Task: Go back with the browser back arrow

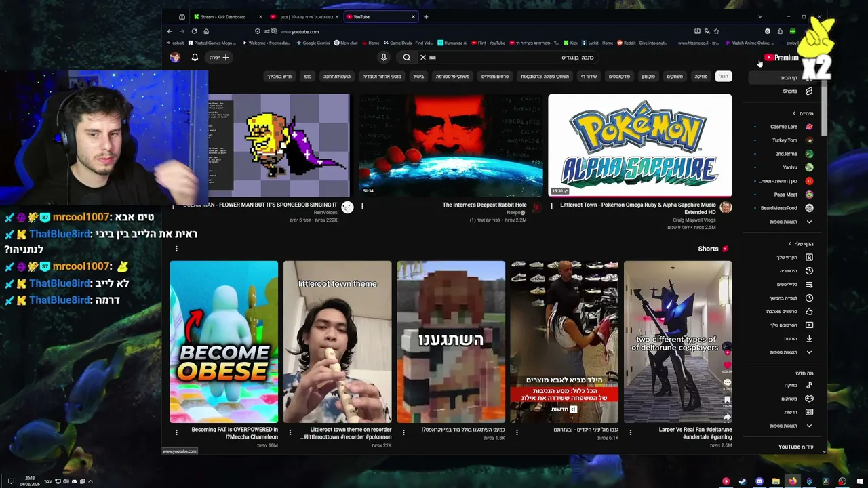Action: (x=170, y=31)
